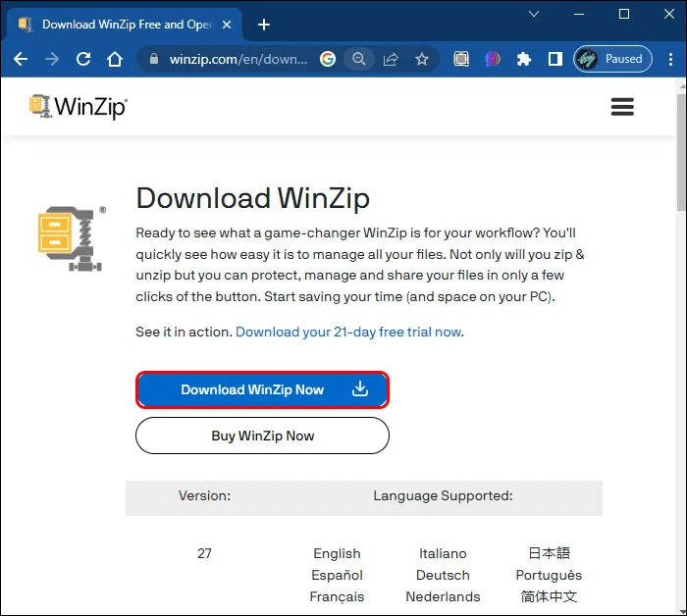Click the large WinZip clamp logo image
This screenshot has height=616, width=687.
pyautogui.click(x=72, y=238)
